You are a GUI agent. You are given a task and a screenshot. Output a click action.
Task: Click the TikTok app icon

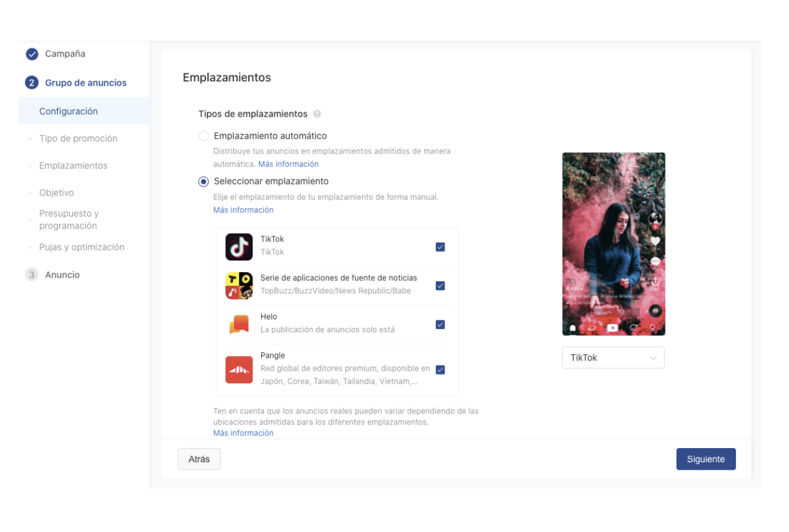239,247
